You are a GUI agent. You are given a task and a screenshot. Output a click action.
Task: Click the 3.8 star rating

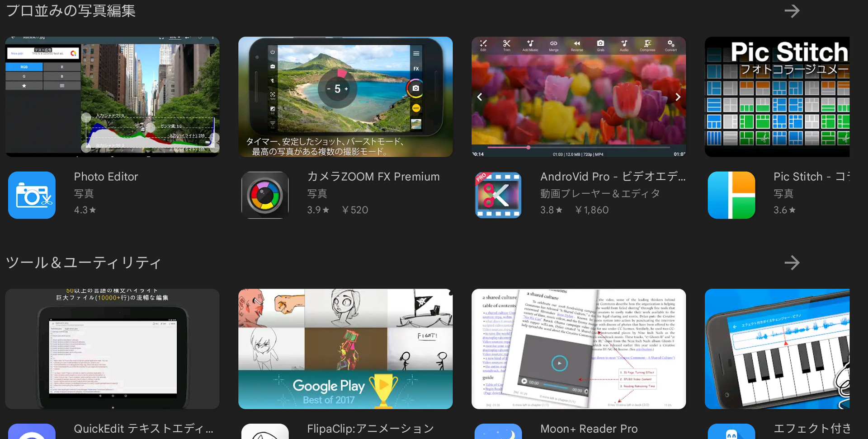point(552,210)
